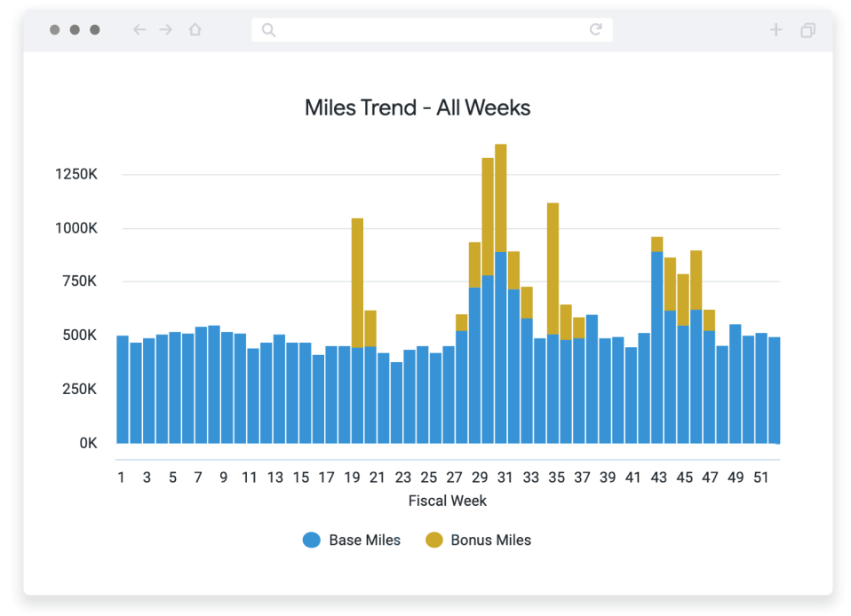Reload the page with the refresh icon
This screenshot has width=851, height=616.
coord(596,29)
